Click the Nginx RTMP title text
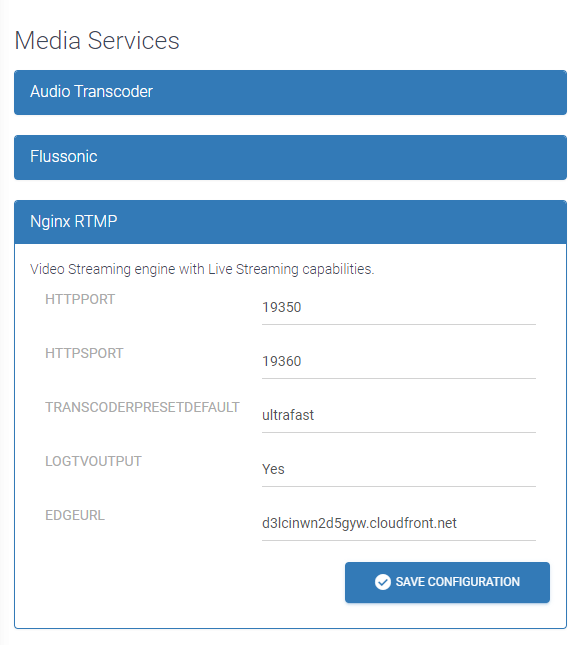This screenshot has width=581, height=645. (x=74, y=222)
